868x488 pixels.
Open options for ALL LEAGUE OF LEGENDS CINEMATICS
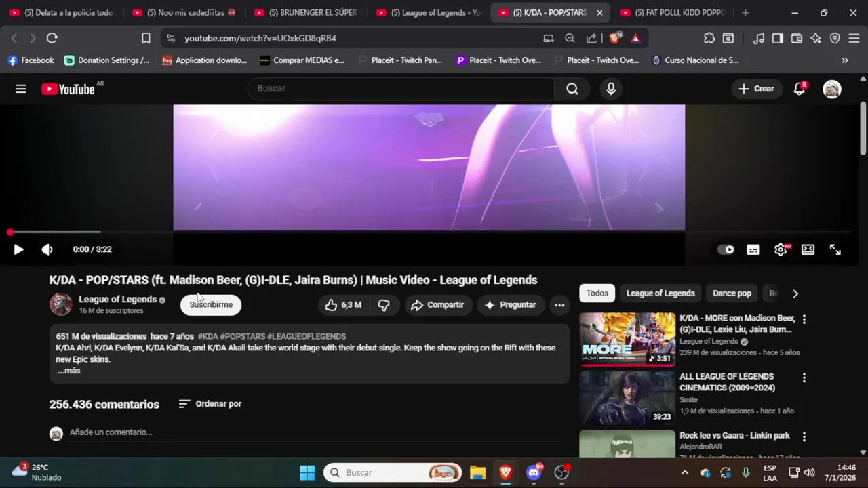(804, 378)
